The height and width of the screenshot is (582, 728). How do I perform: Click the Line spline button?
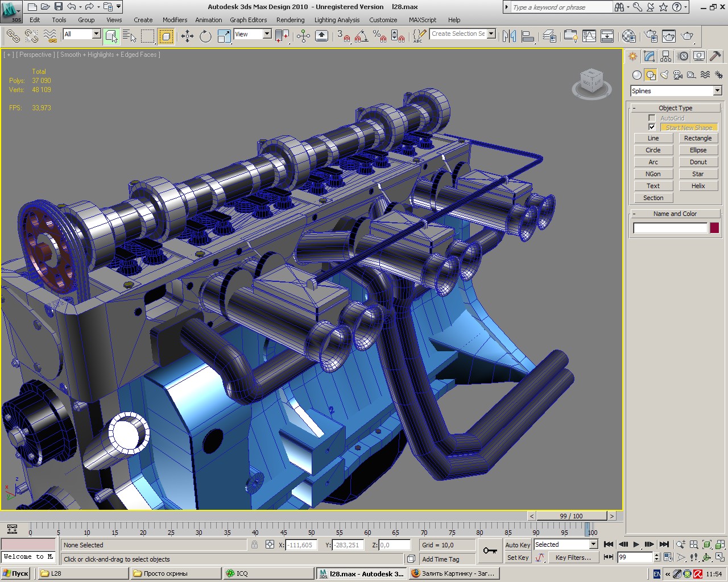tap(653, 138)
